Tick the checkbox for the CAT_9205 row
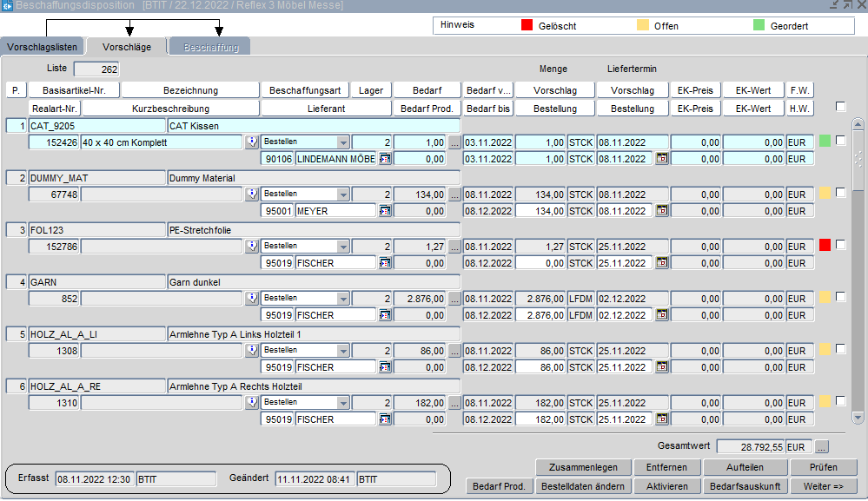Viewport: 868px width, 501px height. [x=840, y=142]
